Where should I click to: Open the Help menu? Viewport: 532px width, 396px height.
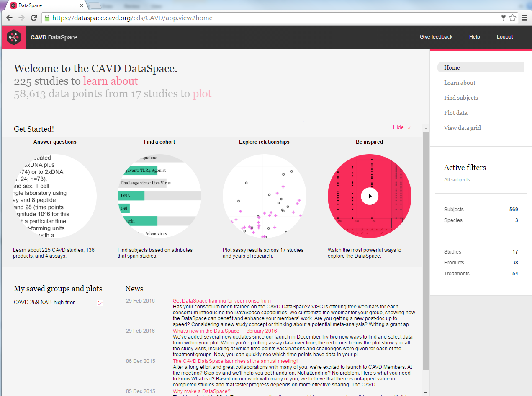point(475,37)
